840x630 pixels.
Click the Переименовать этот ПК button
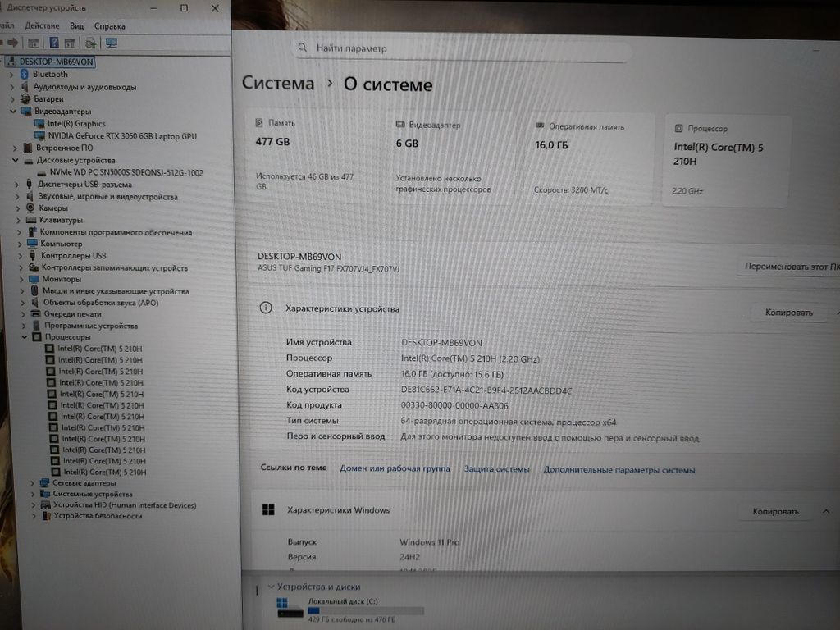click(791, 267)
